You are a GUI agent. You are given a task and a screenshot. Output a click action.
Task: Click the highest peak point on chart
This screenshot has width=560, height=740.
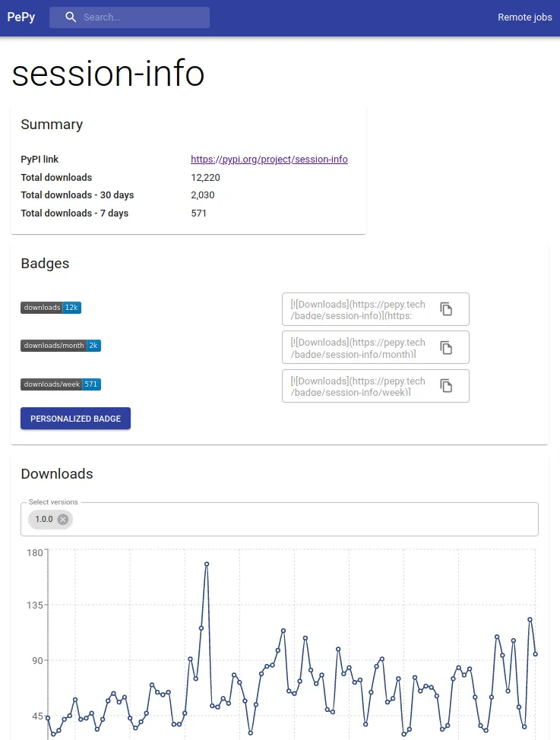(207, 564)
